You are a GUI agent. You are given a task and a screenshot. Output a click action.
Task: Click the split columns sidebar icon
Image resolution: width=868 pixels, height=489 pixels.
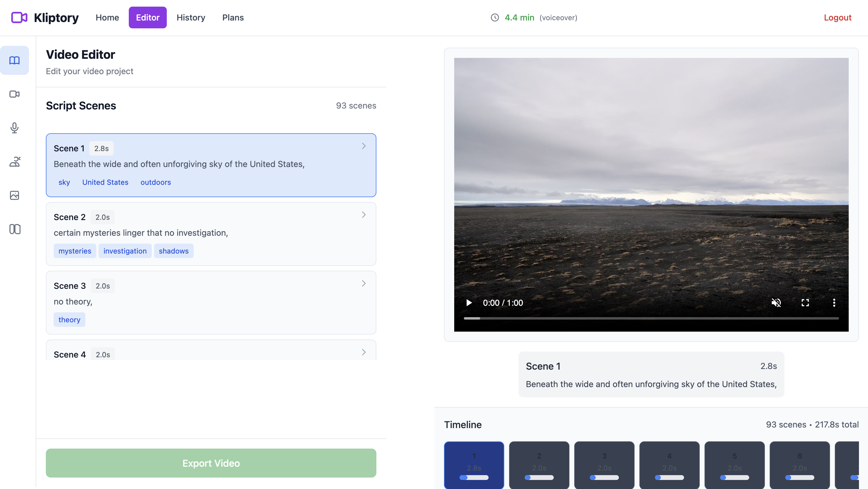(x=14, y=229)
